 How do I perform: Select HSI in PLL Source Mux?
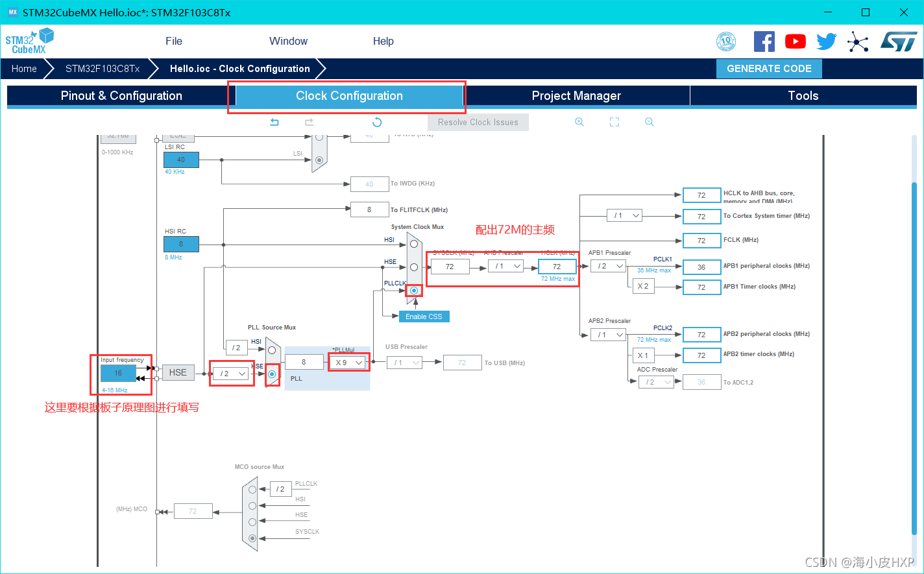click(x=272, y=350)
